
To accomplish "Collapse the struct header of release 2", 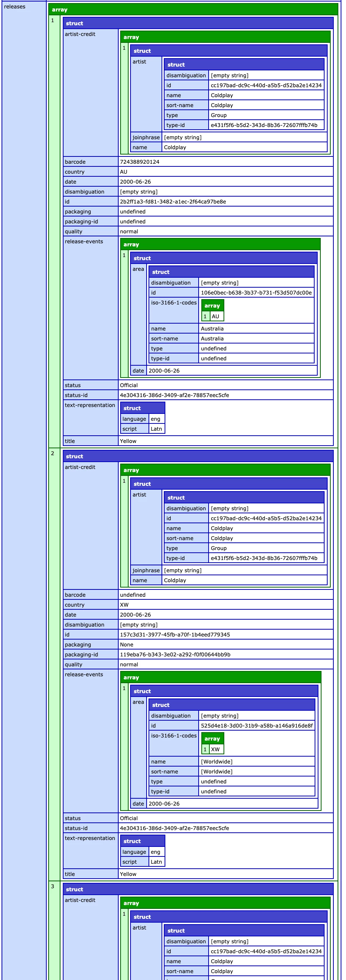I will click(x=198, y=456).
